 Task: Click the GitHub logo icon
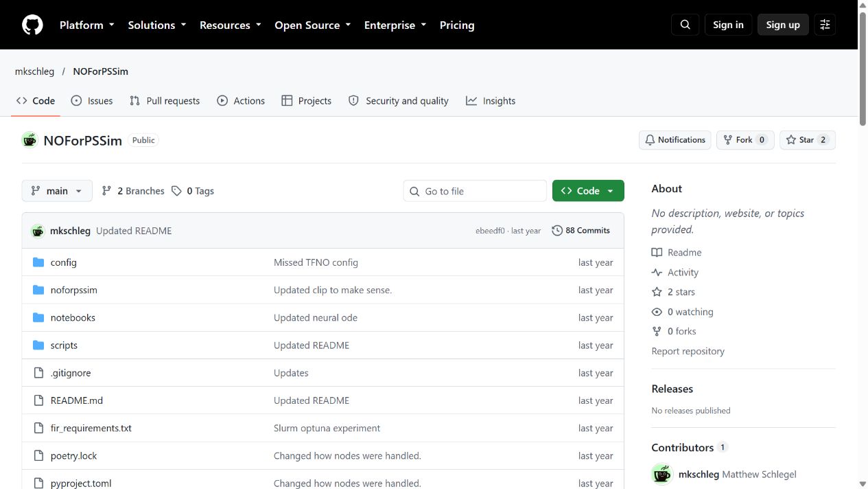pyautogui.click(x=32, y=25)
